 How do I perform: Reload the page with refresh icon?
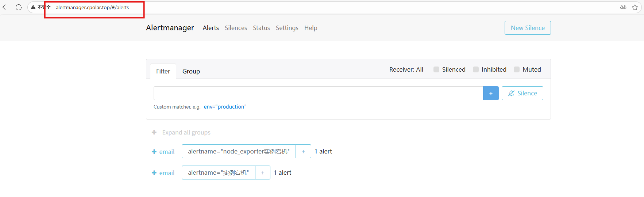(x=19, y=7)
